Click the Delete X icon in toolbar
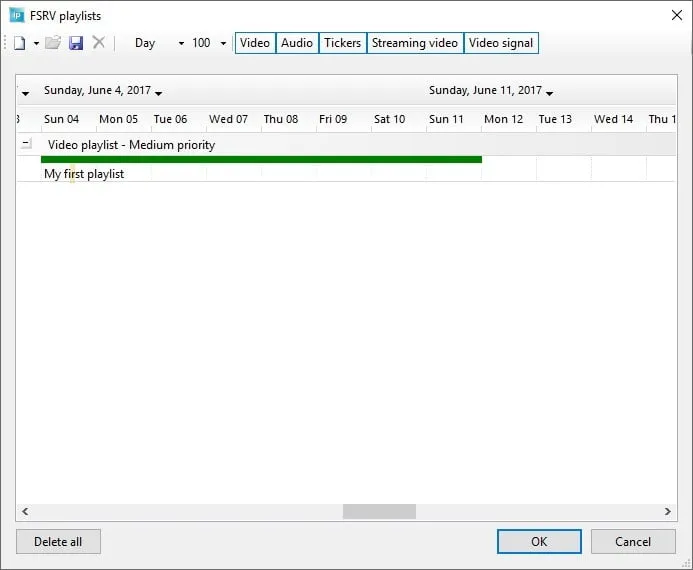Image resolution: width=693 pixels, height=570 pixels. (98, 43)
